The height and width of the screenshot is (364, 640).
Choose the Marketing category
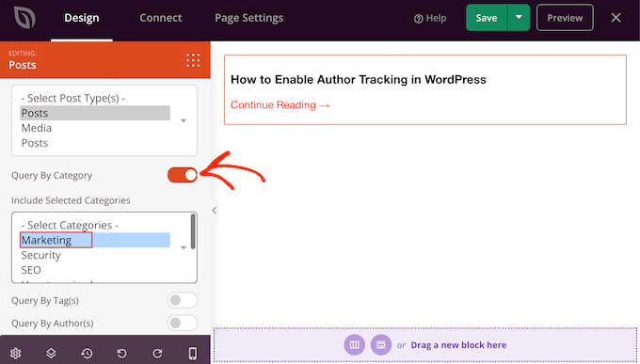[95, 240]
